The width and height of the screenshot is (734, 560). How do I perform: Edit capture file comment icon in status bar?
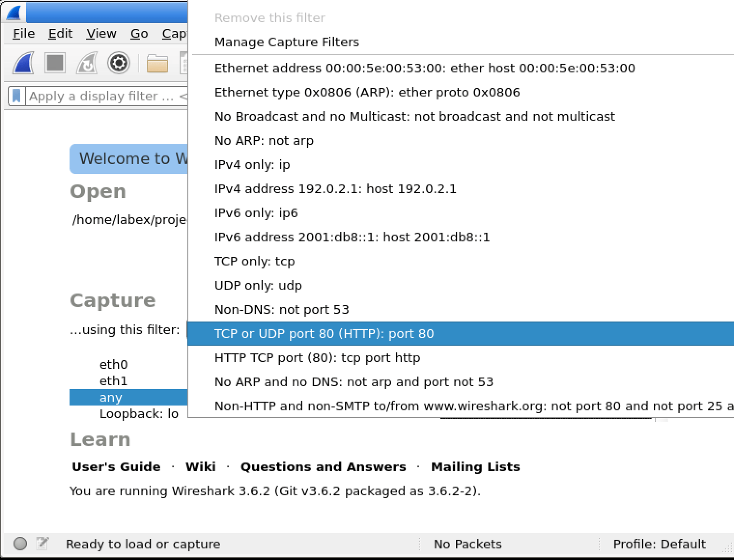click(x=42, y=544)
